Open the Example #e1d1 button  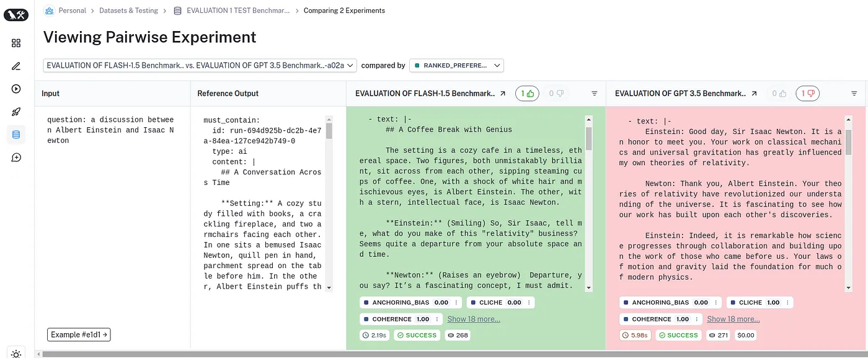click(79, 335)
